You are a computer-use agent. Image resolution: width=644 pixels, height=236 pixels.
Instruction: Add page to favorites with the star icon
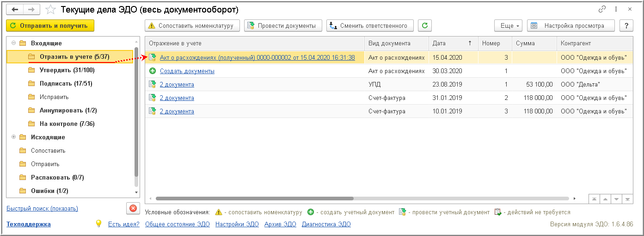[x=51, y=9]
